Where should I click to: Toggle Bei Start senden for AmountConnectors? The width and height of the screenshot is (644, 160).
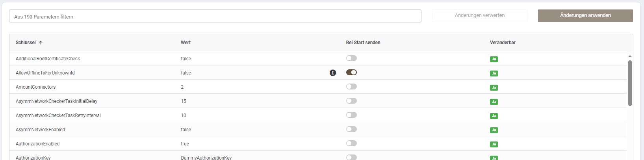click(x=351, y=87)
